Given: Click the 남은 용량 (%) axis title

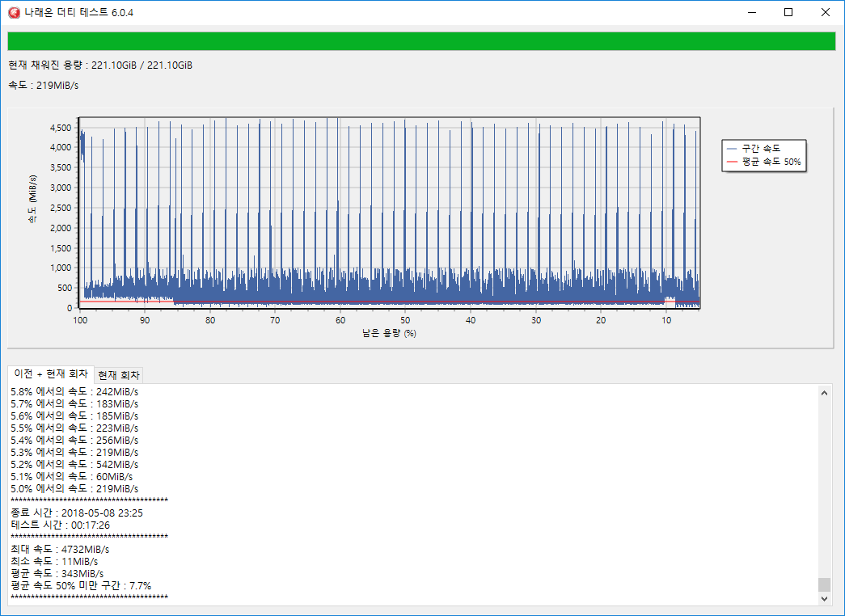Looking at the screenshot, I should 389,333.
